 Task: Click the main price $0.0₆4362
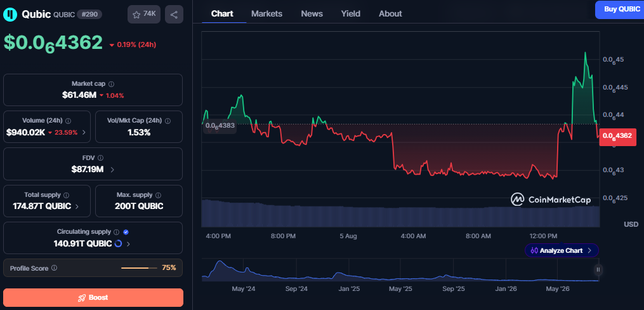click(x=53, y=43)
